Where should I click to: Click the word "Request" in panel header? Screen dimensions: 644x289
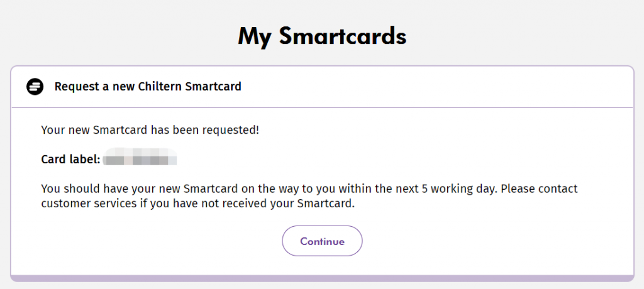(x=72, y=87)
